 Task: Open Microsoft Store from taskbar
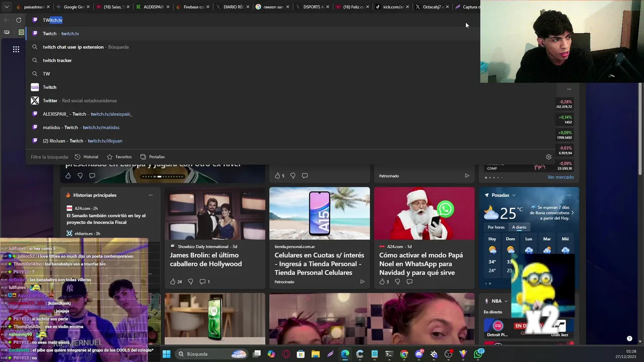pyautogui.click(x=301, y=354)
